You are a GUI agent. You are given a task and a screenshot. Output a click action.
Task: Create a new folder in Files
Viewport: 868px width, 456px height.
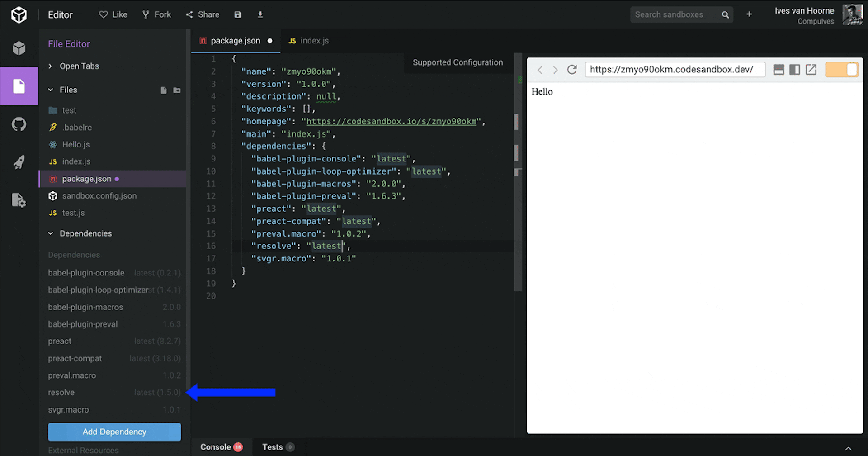point(176,90)
